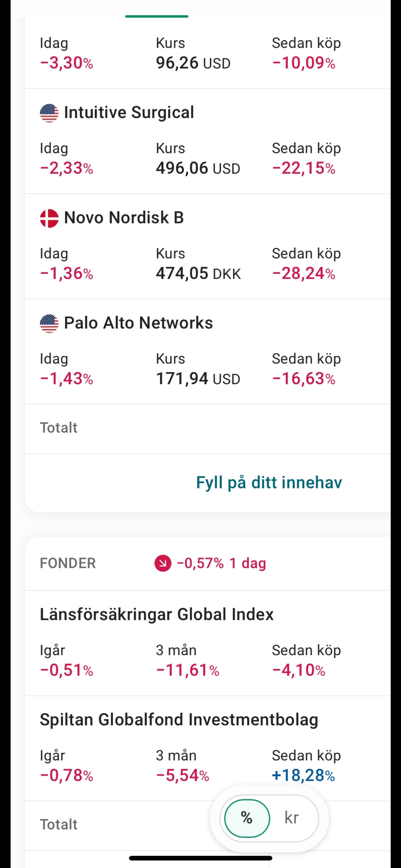Viewport: 401px width, 868px height.
Task: Open Spiltan Globalfond Investmentbolag fund
Action: click(179, 719)
